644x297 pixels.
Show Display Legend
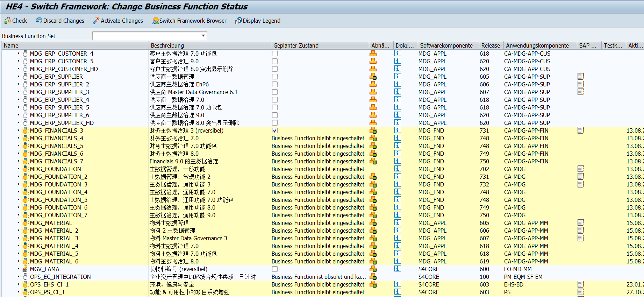pos(258,21)
